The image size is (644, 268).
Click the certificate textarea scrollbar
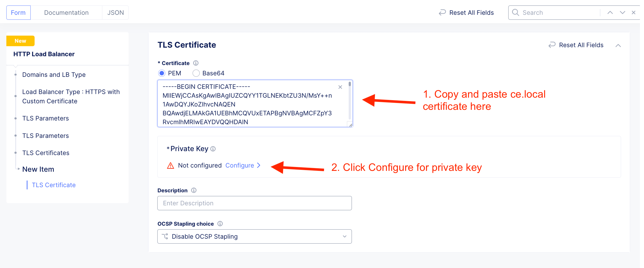pos(350,102)
